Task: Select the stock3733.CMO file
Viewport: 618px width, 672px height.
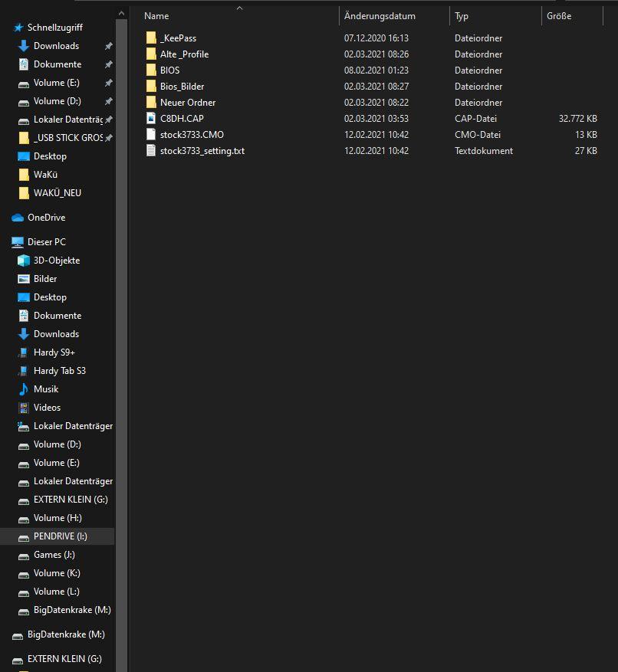Action: pyautogui.click(x=192, y=135)
